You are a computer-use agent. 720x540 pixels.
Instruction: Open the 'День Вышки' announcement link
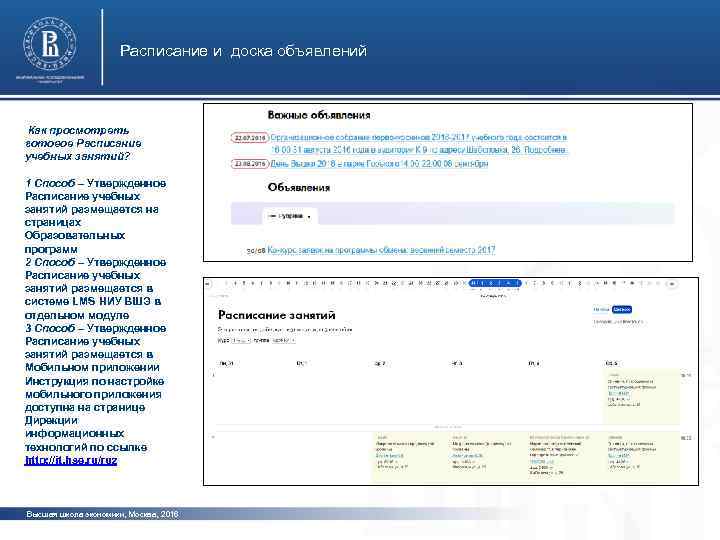click(379, 164)
